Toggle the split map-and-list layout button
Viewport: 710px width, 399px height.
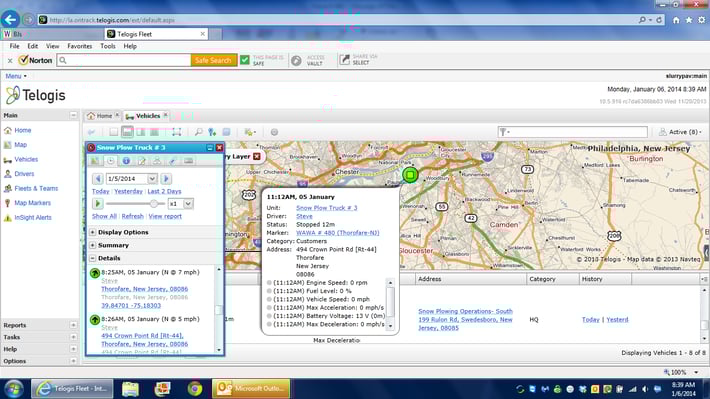127,132
